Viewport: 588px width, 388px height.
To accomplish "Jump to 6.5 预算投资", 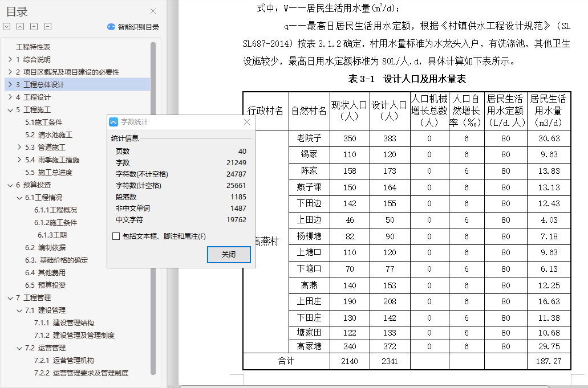I will tap(46, 285).
